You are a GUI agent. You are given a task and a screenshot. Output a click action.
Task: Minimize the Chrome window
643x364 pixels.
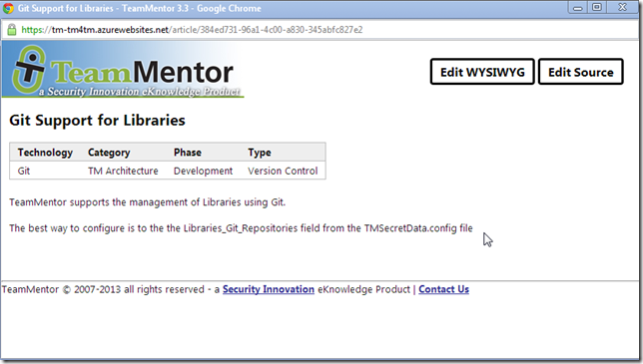(x=578, y=7)
